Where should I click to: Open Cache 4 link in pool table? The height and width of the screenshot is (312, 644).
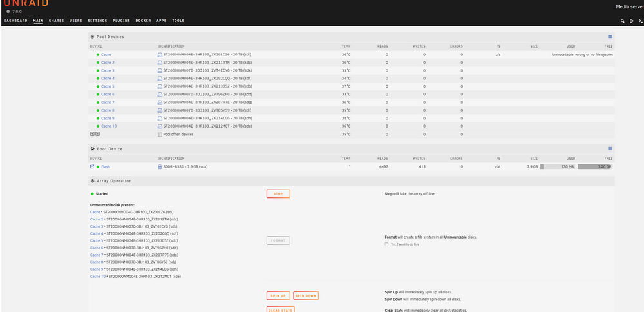pos(108,79)
